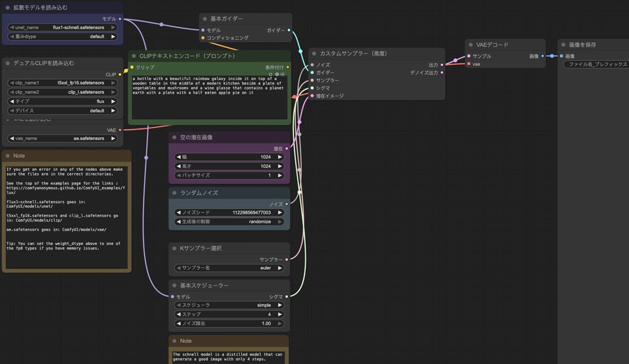Click the 出力 output port on カスタムサンプラー
The height and width of the screenshot is (364, 629).
tap(442, 65)
